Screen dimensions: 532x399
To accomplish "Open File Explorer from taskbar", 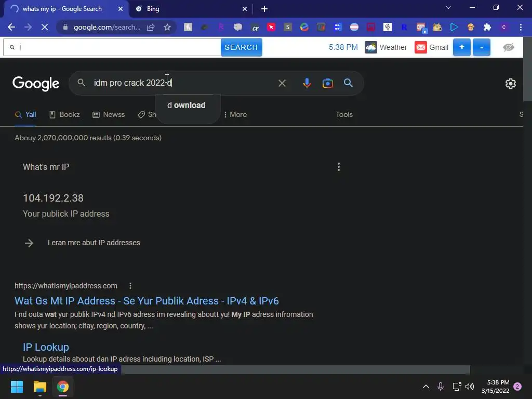I will click(39, 387).
